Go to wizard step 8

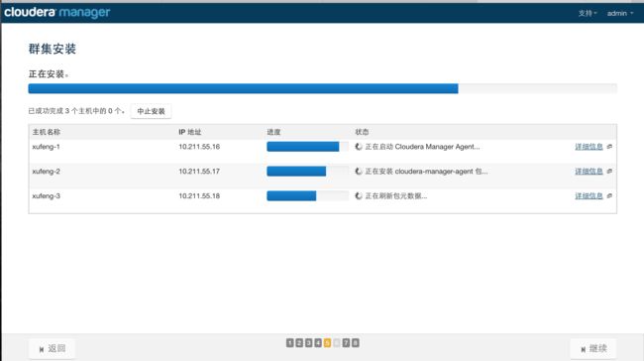click(356, 342)
